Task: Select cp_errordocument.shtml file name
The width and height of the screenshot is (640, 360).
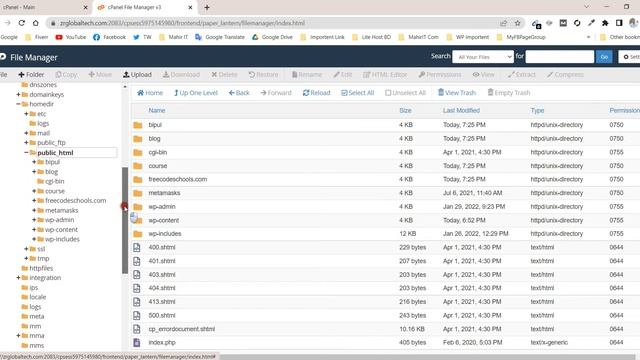Action: tap(182, 329)
